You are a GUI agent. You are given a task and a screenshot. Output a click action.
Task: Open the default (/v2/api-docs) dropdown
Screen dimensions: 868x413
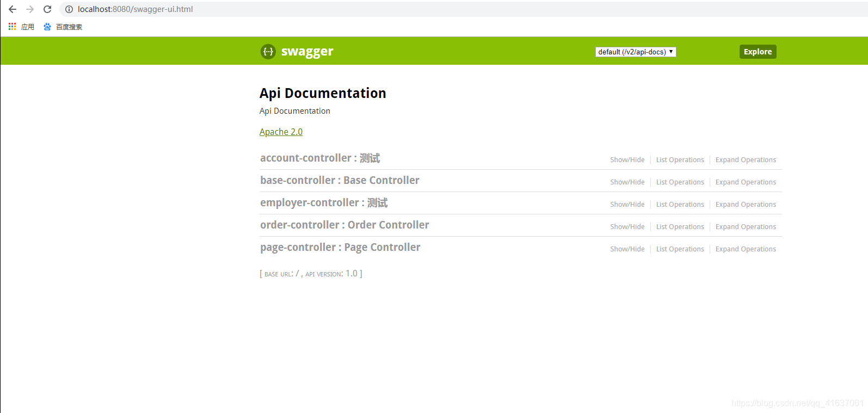coord(636,52)
